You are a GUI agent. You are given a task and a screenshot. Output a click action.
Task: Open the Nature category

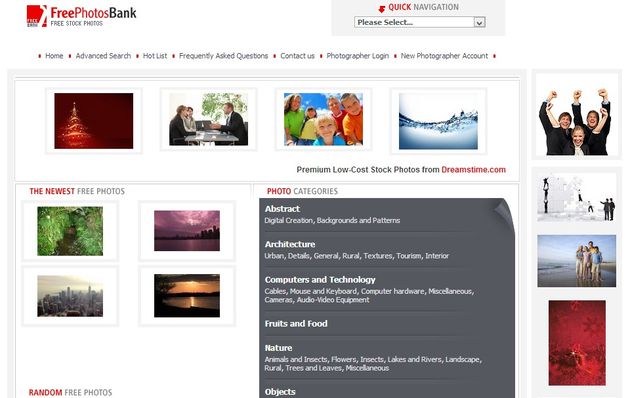[x=278, y=348]
